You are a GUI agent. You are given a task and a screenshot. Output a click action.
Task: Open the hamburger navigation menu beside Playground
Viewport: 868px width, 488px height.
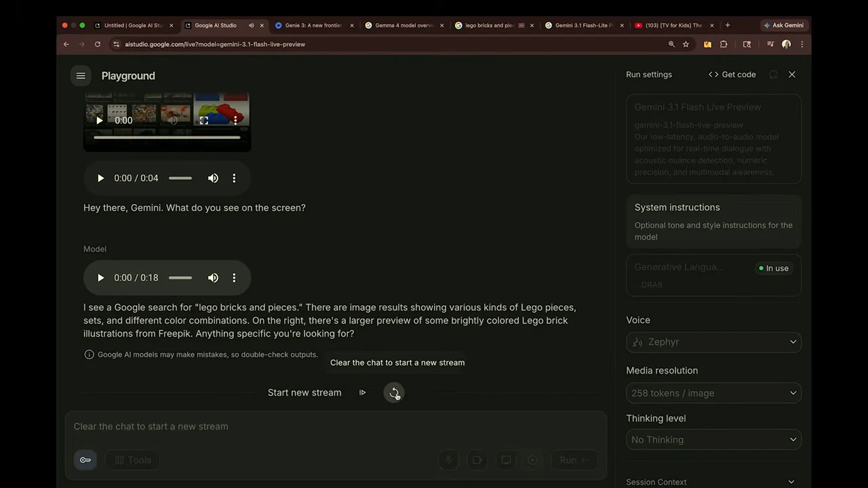[x=81, y=75]
